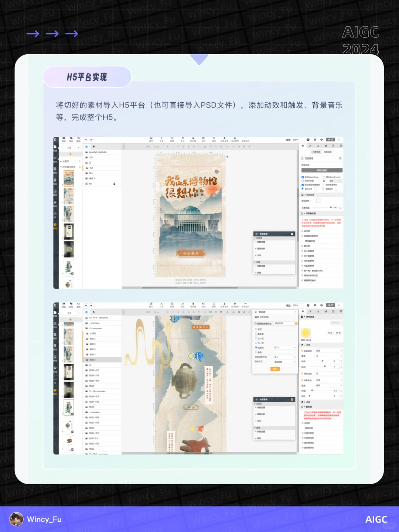Click 保存 save button in top editor
Viewport: 399px width, 532px height.
330,140
